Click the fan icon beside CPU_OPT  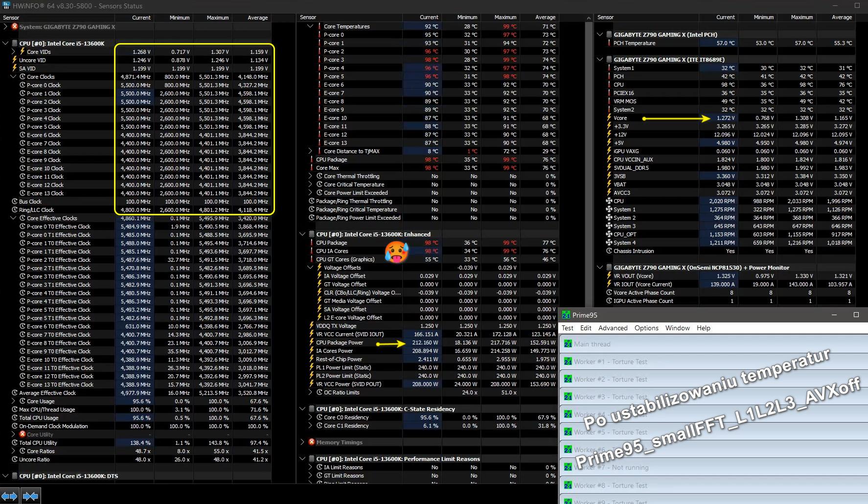point(609,234)
